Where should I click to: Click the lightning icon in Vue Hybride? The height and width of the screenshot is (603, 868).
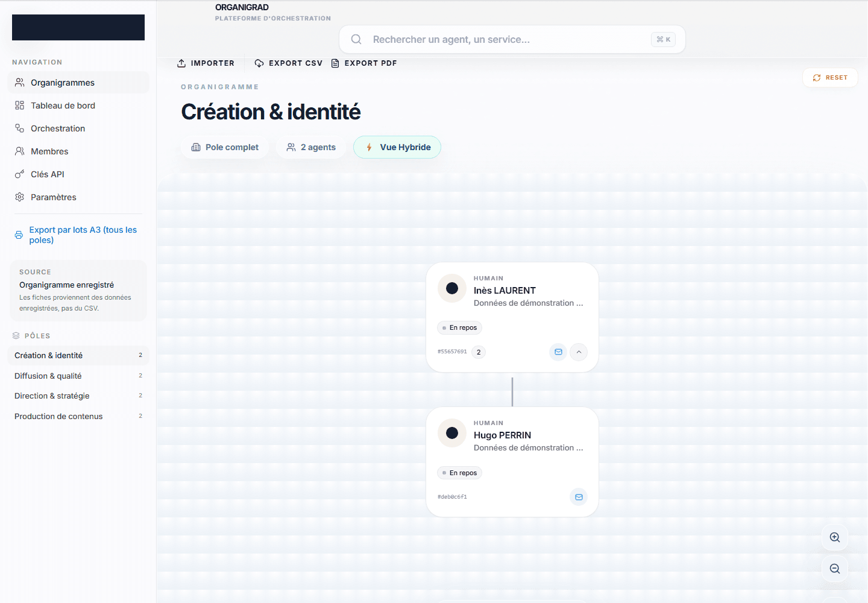(x=369, y=147)
